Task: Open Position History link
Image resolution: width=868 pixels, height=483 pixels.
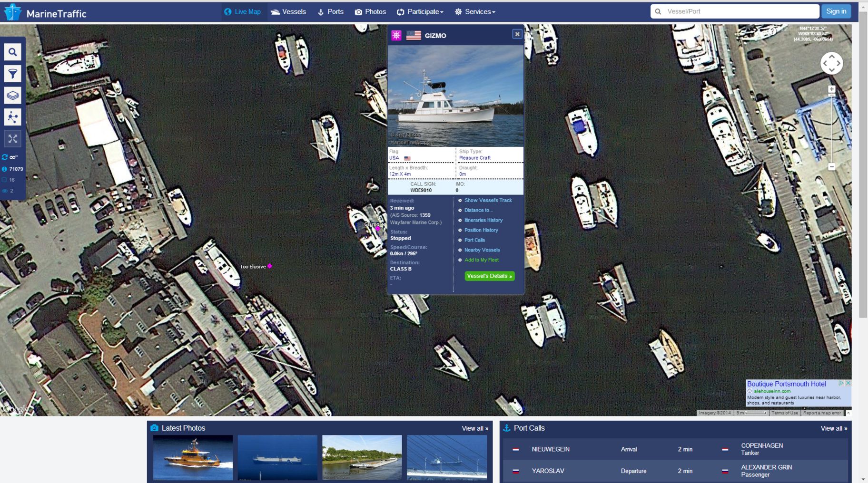Action: click(481, 230)
